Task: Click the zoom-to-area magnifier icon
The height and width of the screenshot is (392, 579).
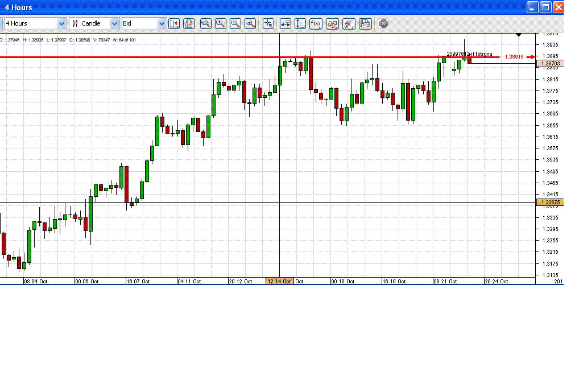Action: coord(250,24)
